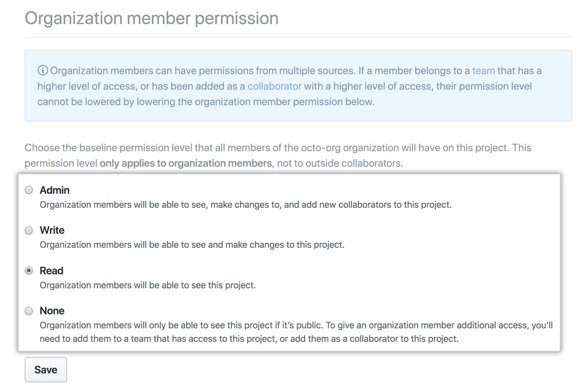Image resolution: width=587 pixels, height=392 pixels.
Task: Click the None description about public projects
Action: point(296,332)
